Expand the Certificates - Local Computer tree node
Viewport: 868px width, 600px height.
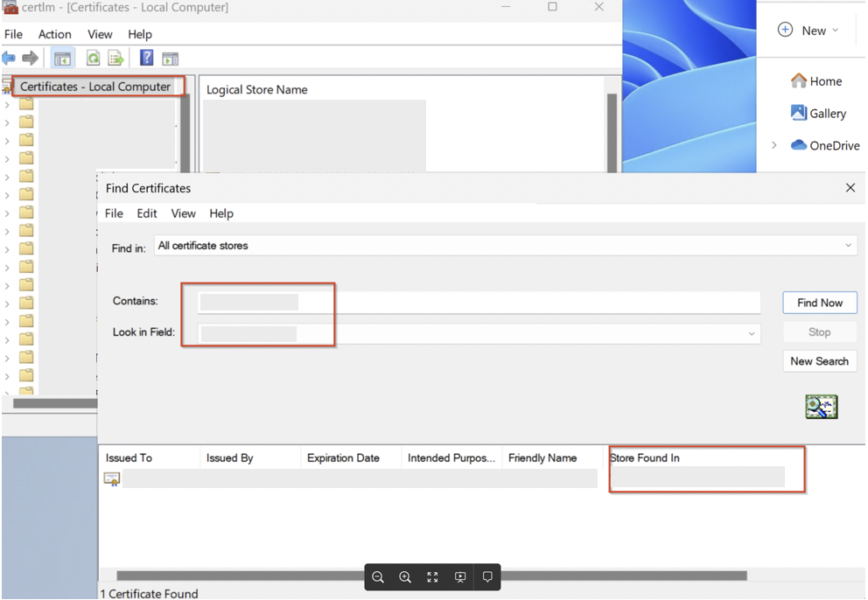pyautogui.click(x=96, y=87)
